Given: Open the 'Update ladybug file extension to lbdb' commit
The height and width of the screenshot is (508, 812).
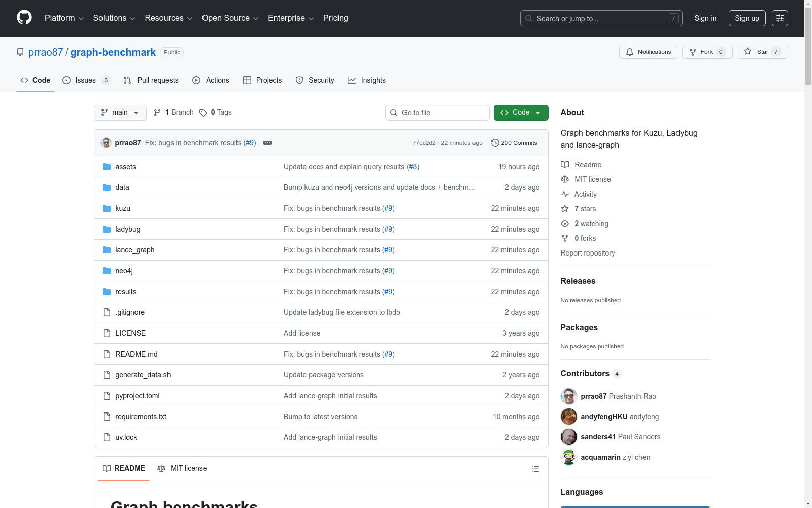Looking at the screenshot, I should pyautogui.click(x=342, y=312).
